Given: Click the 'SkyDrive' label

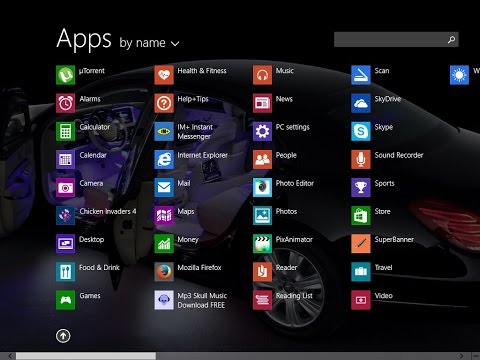Looking at the screenshot, I should pyautogui.click(x=388, y=99).
